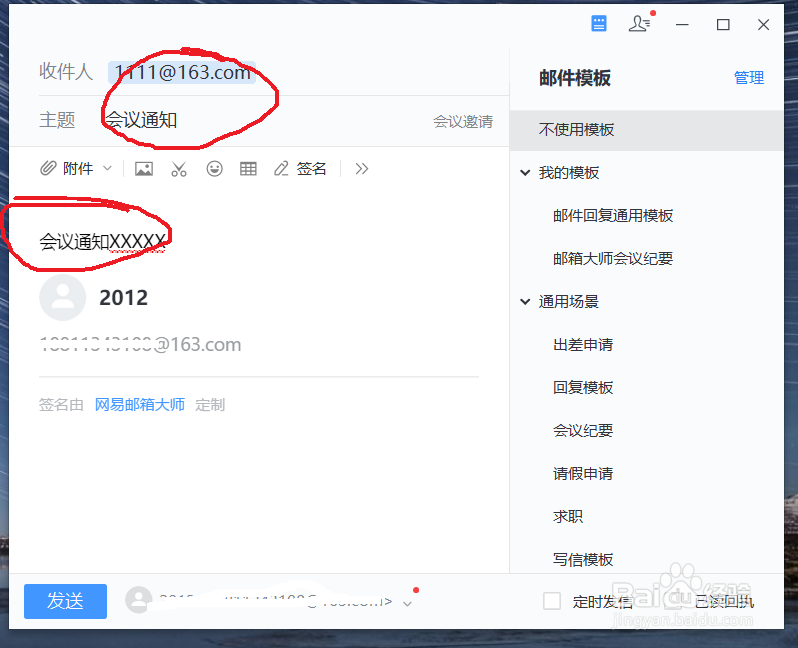This screenshot has height=648, width=798.
Task: Collapse the 通用场景 group
Action: 525,302
